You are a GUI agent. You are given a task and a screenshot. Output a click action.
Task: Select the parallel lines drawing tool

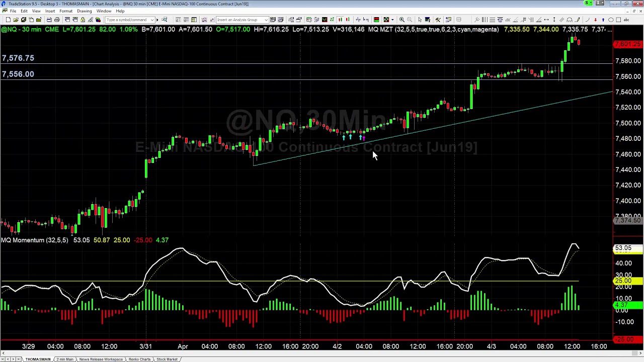pos(561,20)
